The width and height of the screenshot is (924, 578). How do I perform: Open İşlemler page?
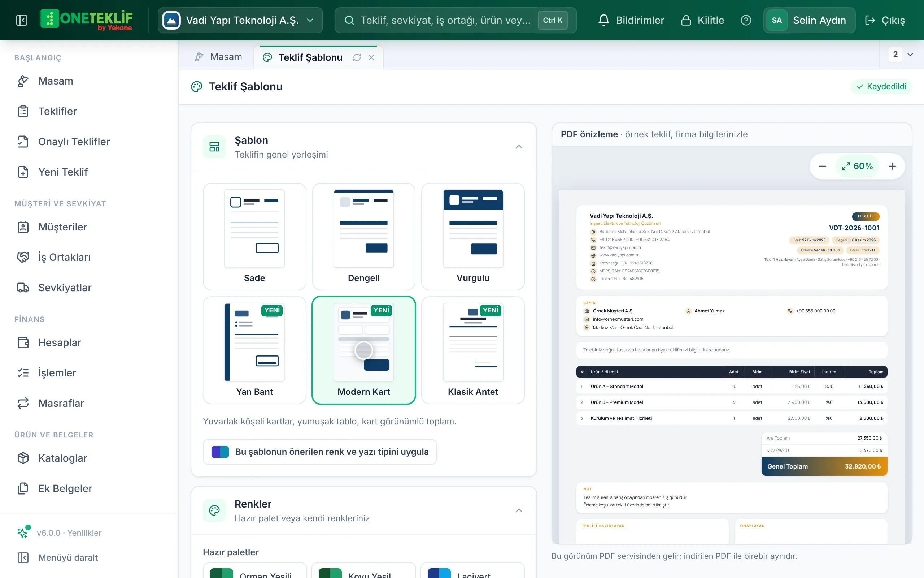point(90,373)
